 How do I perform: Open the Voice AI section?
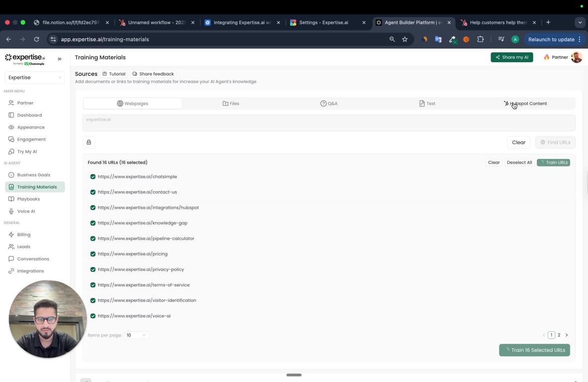[26, 211]
